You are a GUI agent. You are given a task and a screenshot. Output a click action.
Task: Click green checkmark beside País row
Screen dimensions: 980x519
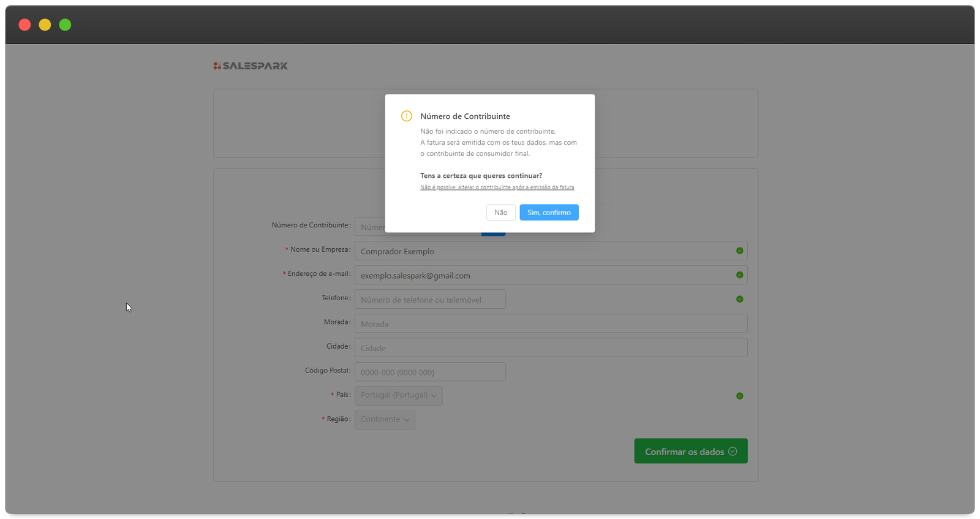[739, 396]
